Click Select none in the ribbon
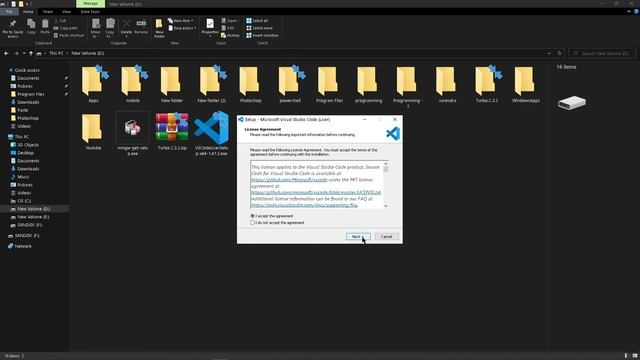This screenshot has height=360, width=640. (259, 28)
